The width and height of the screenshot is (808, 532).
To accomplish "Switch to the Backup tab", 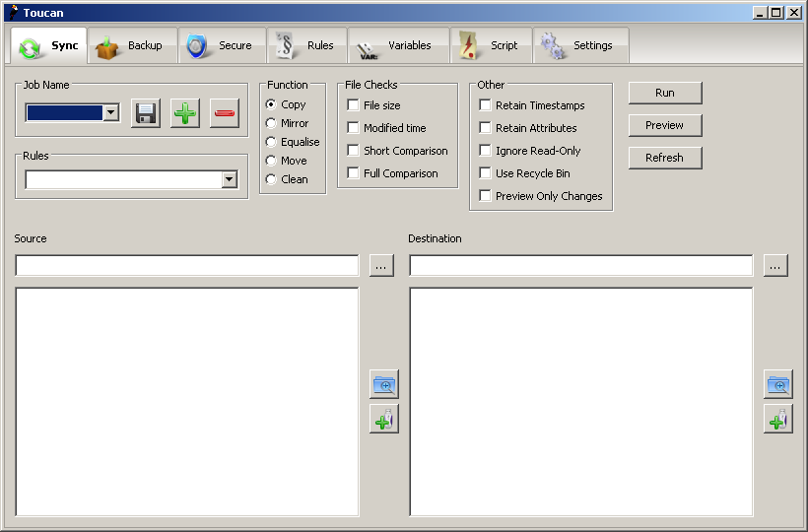I will [x=132, y=46].
